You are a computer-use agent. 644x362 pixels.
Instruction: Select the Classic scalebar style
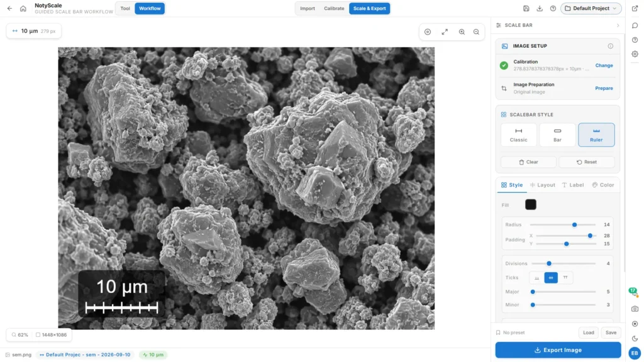[x=518, y=134]
